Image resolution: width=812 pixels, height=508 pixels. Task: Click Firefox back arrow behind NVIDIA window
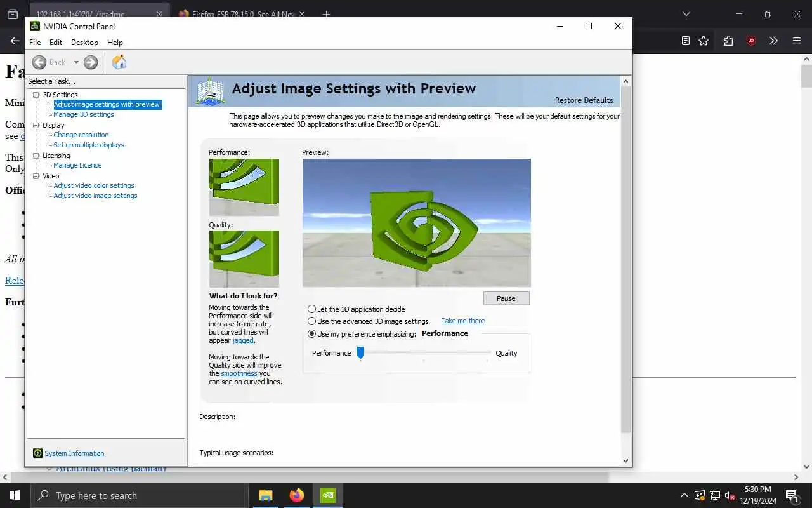tap(15, 41)
